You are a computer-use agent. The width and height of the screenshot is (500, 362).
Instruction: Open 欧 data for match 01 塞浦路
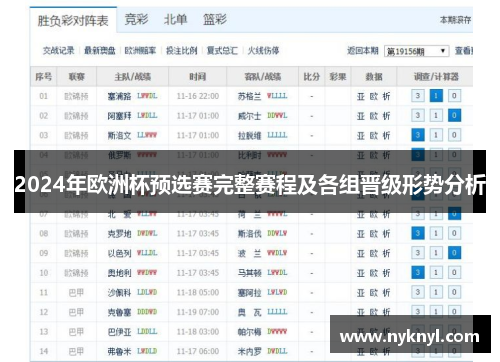374,96
